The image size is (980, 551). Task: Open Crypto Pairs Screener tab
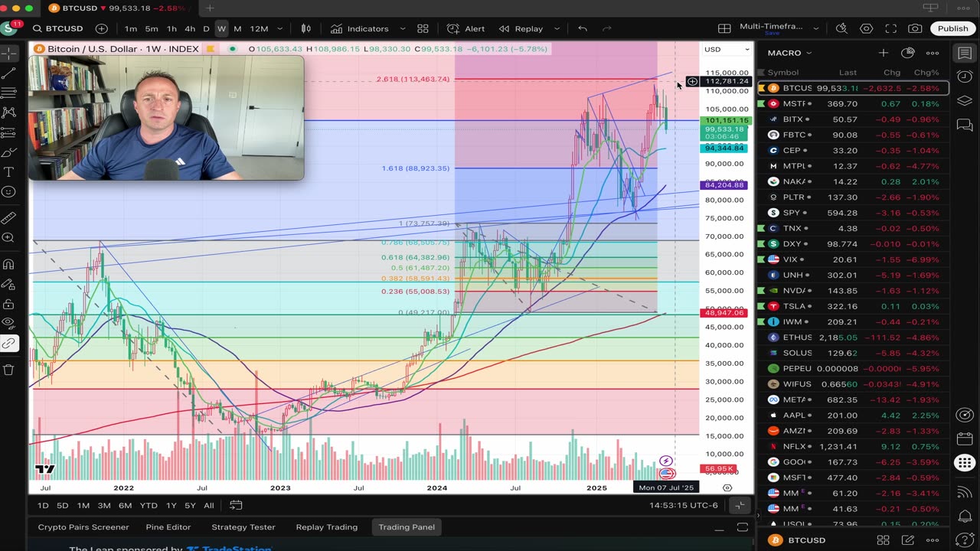(83, 527)
